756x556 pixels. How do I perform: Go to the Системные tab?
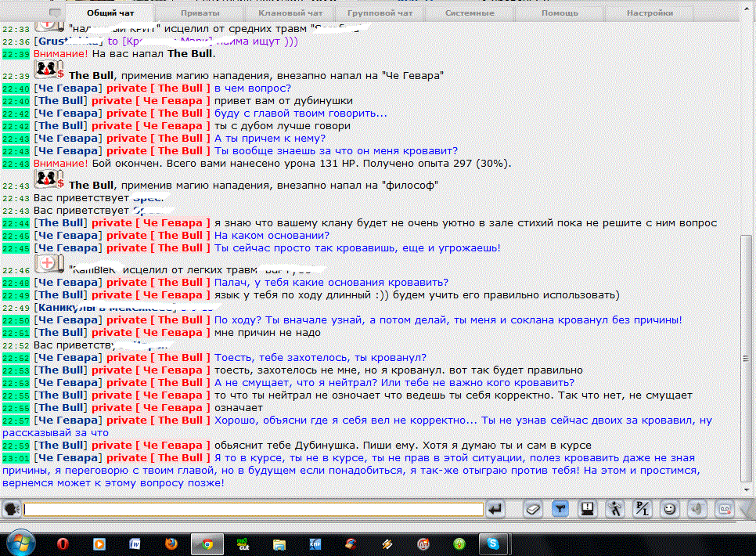[x=470, y=13]
